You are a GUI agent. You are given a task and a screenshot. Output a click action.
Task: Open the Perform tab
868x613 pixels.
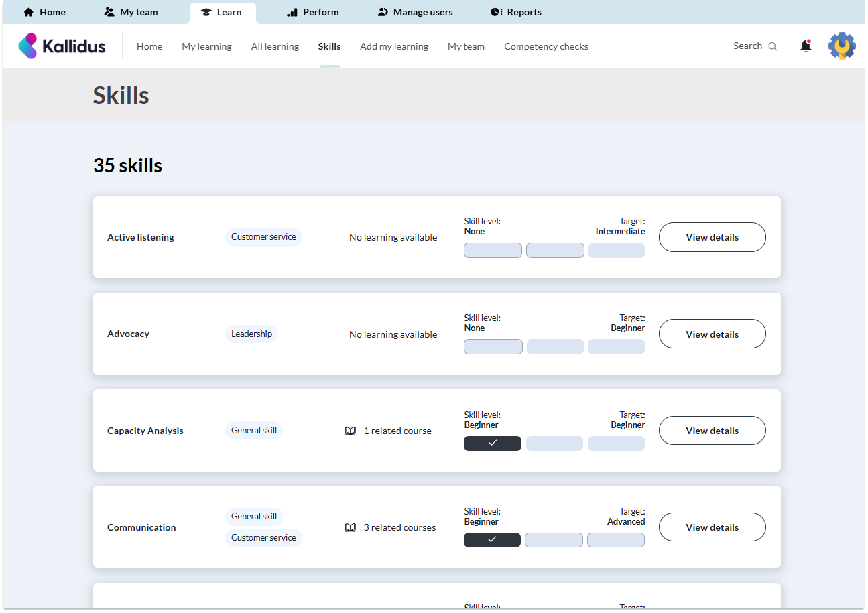click(x=312, y=12)
